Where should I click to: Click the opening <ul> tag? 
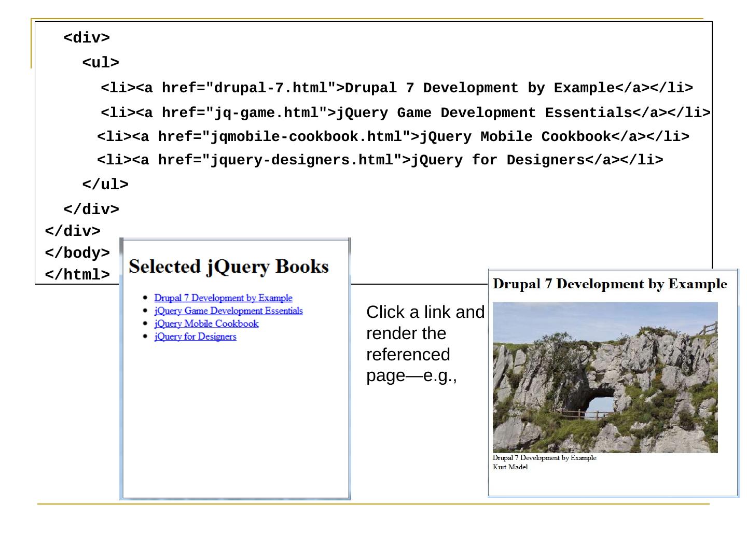[101, 63]
